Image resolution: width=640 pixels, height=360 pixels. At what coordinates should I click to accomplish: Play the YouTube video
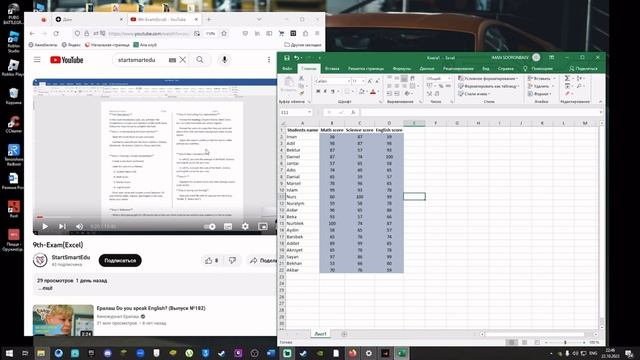pos(45,226)
